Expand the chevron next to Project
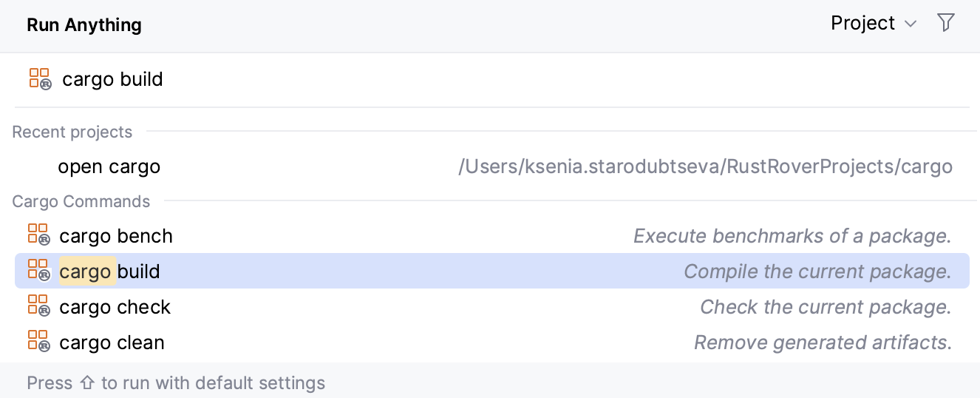 [911, 24]
